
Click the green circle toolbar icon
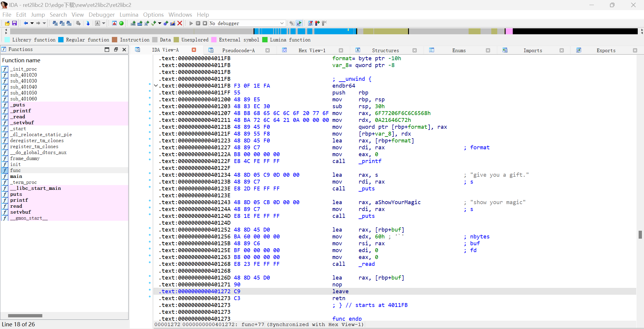121,23
